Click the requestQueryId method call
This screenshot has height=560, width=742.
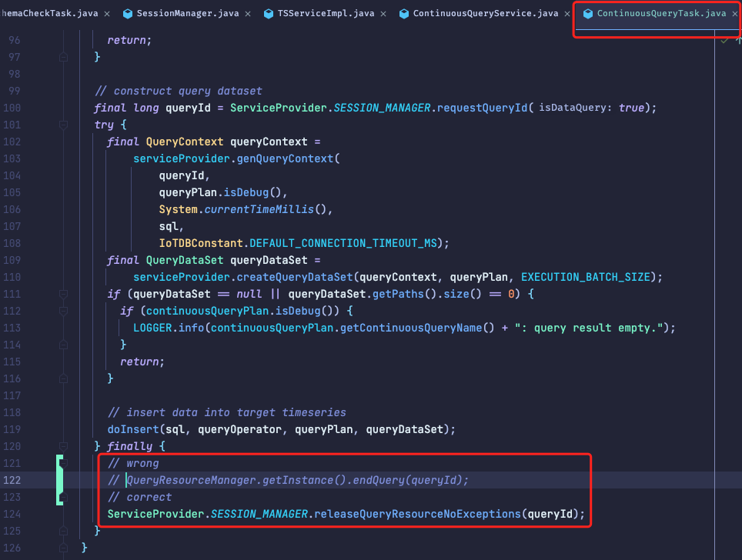(482, 108)
